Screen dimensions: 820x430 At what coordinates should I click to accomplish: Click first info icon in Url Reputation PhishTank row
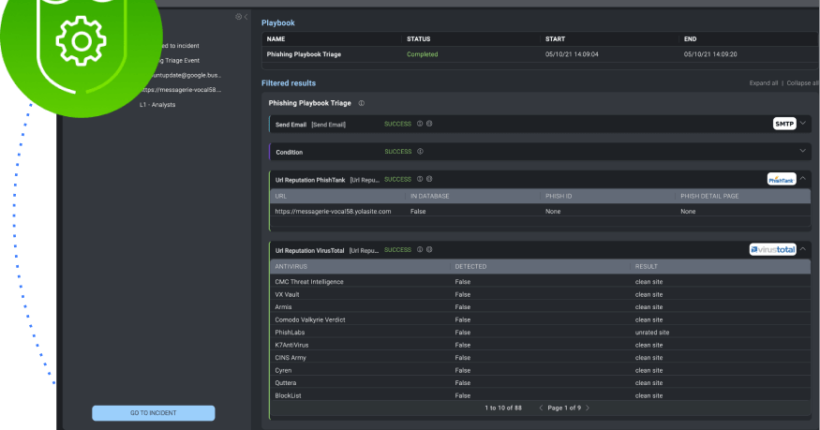click(x=419, y=179)
